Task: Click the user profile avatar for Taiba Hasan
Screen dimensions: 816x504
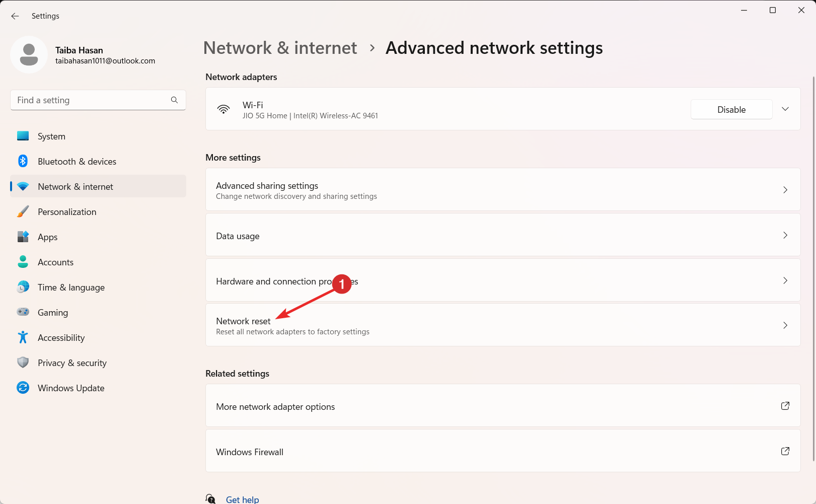Action: (x=29, y=54)
